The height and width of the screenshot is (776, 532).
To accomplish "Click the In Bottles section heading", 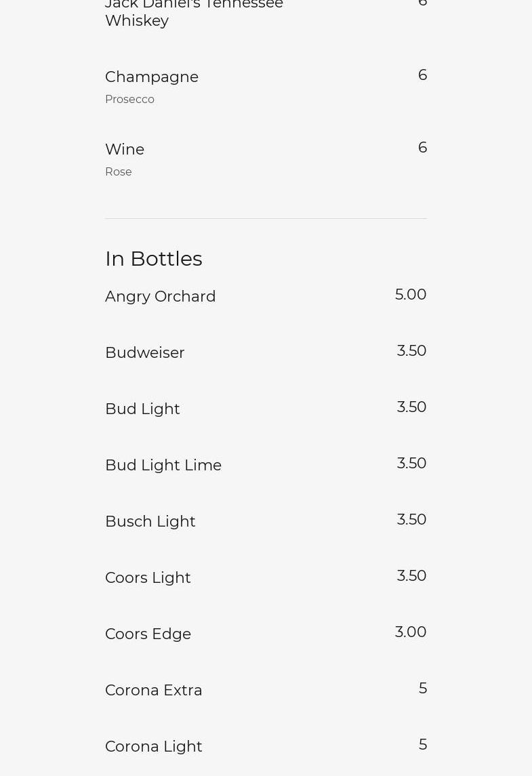I will [x=154, y=258].
